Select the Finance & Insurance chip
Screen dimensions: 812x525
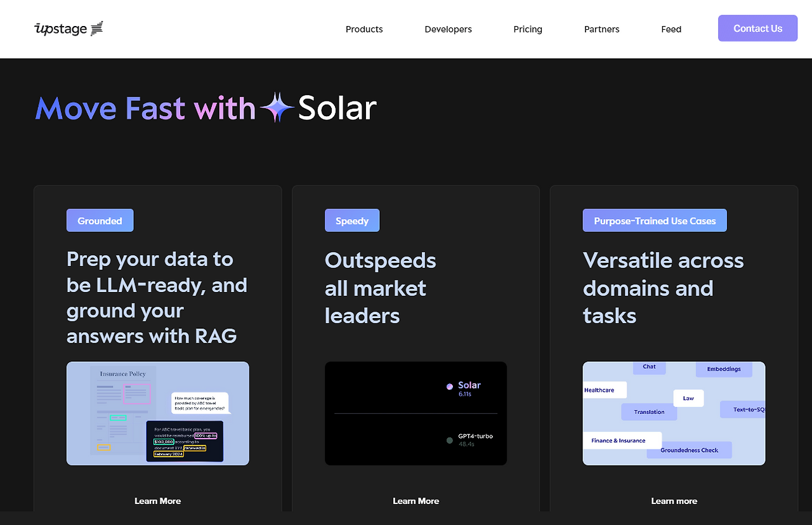(x=622, y=441)
